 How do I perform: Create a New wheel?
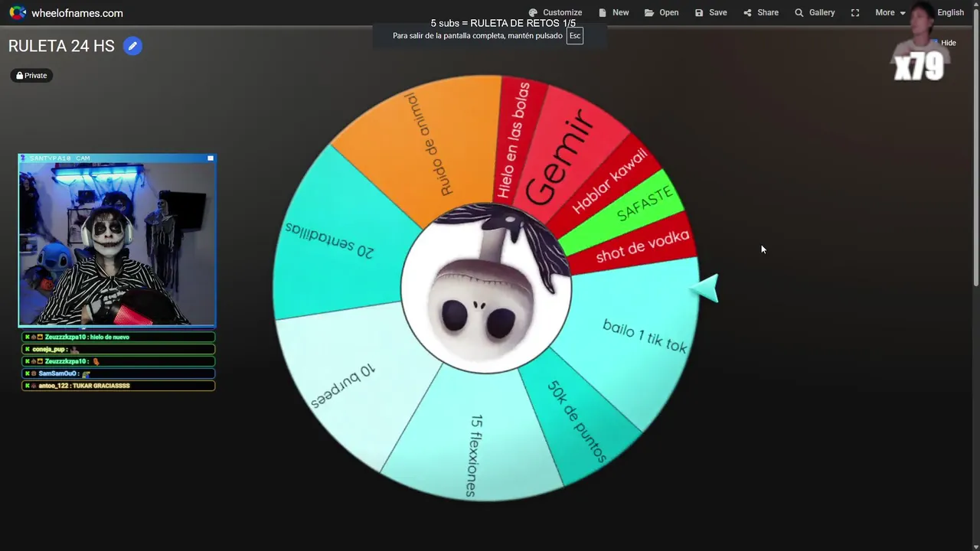coord(614,12)
